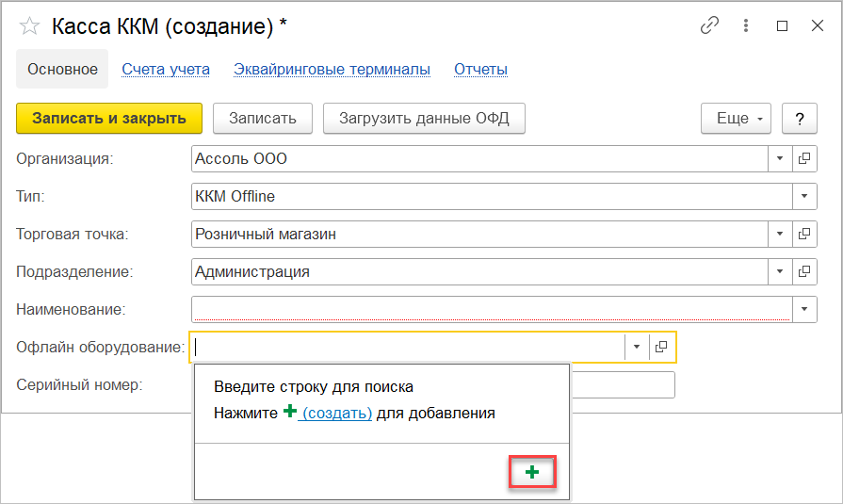The width and height of the screenshot is (843, 504).
Task: Open the Торговая точка record with the open icon
Action: [804, 234]
